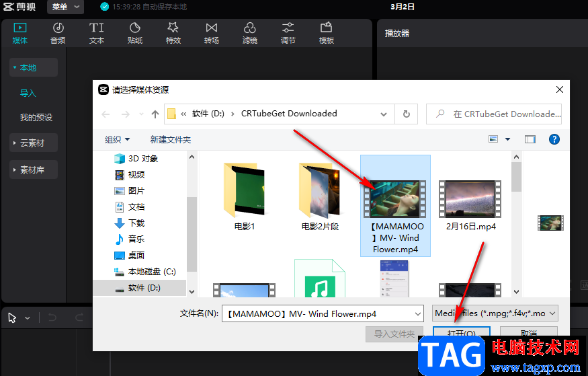Open the 菜单 menu dropdown
This screenshot has width=588, height=376.
[x=65, y=7]
